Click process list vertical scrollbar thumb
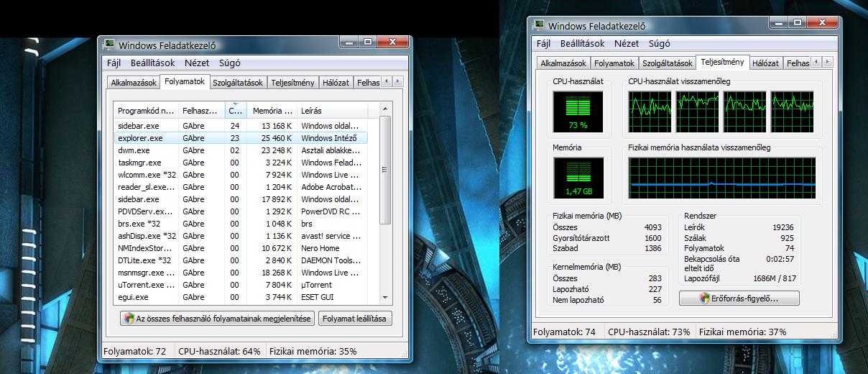This screenshot has width=868, height=374. pyautogui.click(x=385, y=170)
